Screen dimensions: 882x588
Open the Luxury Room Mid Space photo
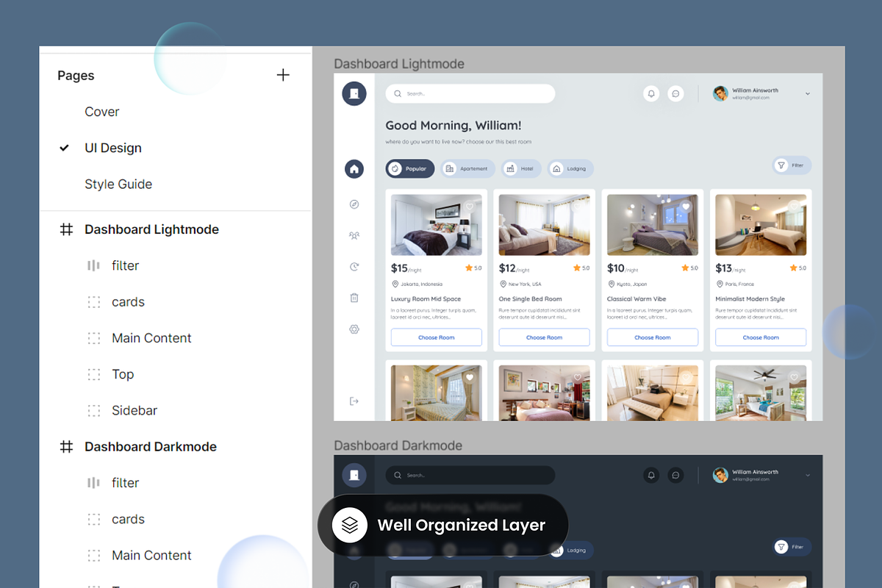click(436, 225)
